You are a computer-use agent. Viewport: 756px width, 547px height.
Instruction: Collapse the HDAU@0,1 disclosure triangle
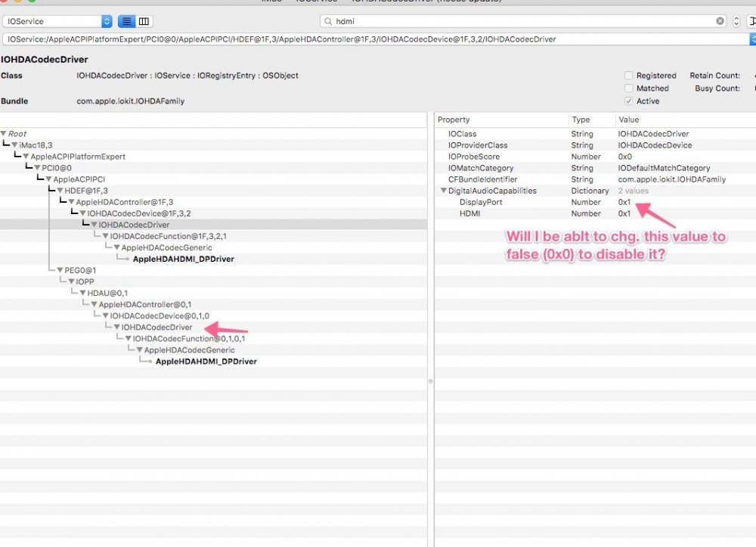[83, 293]
